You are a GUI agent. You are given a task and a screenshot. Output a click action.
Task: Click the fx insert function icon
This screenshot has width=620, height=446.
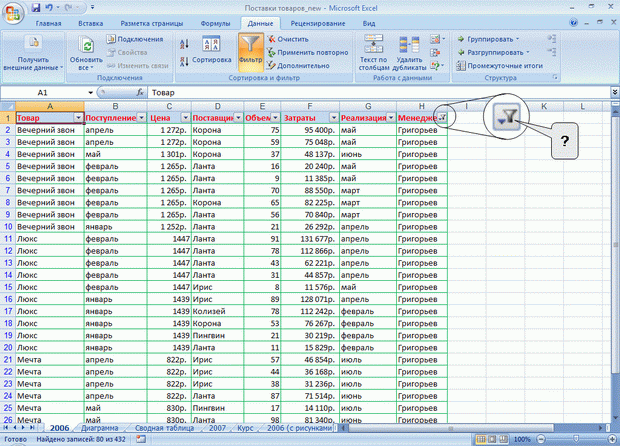tap(140, 93)
